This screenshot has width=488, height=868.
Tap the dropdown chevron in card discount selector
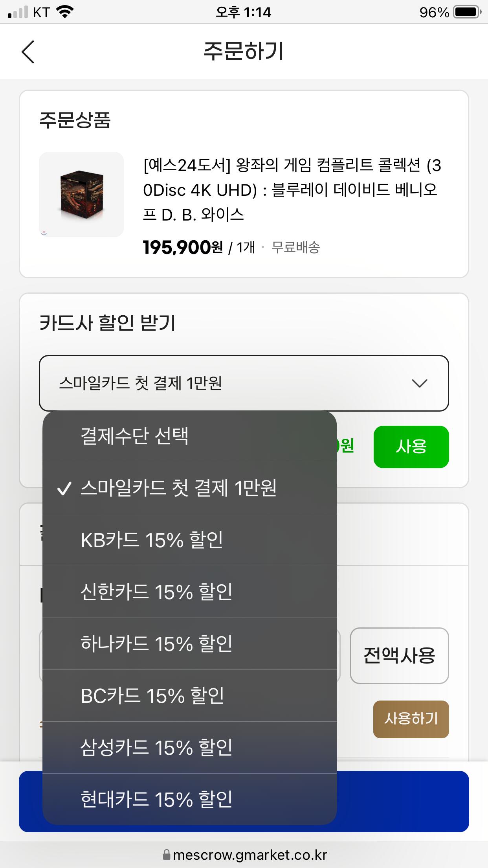click(x=419, y=383)
